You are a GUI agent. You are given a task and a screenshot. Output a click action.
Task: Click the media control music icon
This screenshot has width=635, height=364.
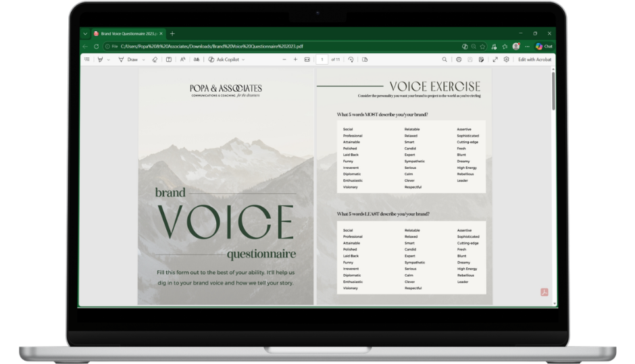pyautogui.click(x=494, y=47)
